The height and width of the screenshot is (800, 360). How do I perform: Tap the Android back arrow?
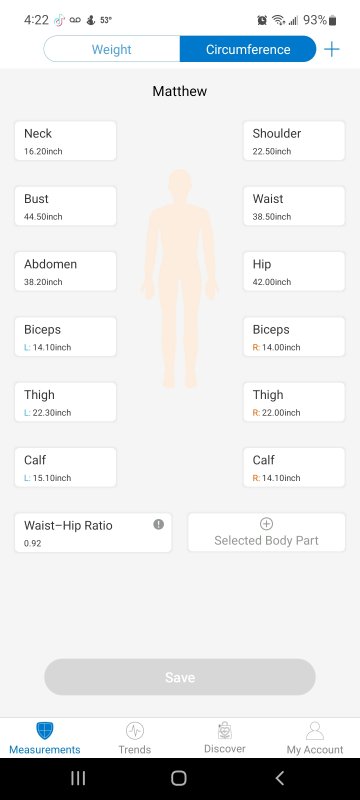[x=279, y=778]
